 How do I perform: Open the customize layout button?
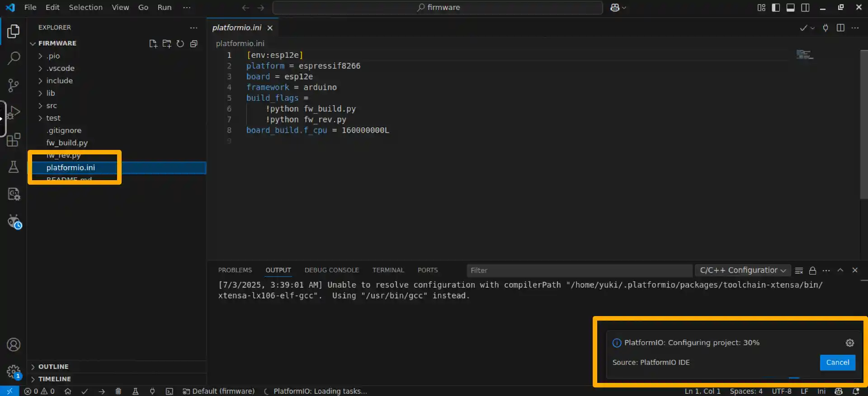click(761, 7)
